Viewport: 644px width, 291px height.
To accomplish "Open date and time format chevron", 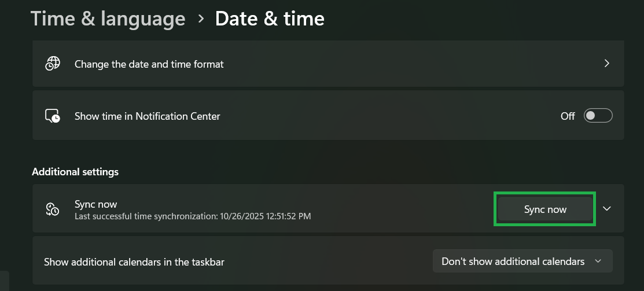I will pos(607,64).
